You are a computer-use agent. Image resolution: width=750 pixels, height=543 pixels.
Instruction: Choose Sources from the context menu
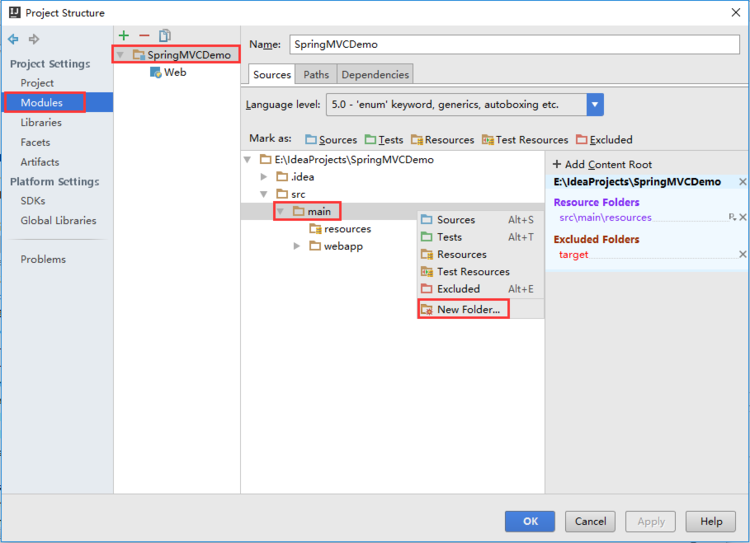(x=481, y=220)
